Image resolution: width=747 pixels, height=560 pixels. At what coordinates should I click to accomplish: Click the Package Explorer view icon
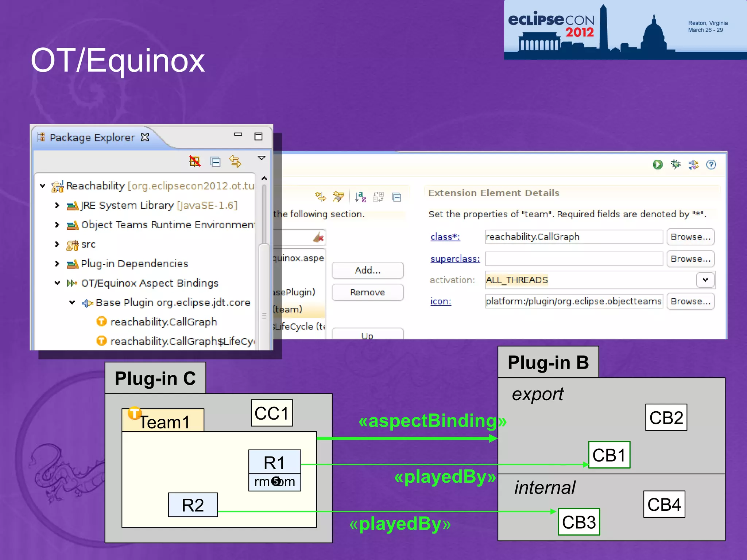coord(41,137)
